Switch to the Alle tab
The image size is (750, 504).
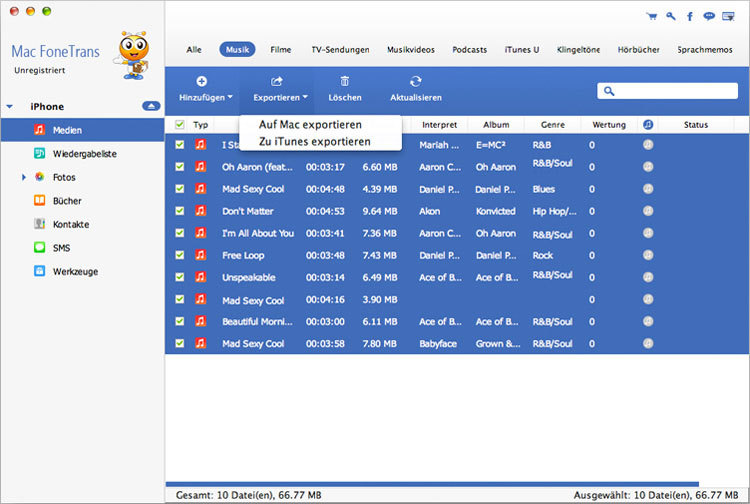194,49
